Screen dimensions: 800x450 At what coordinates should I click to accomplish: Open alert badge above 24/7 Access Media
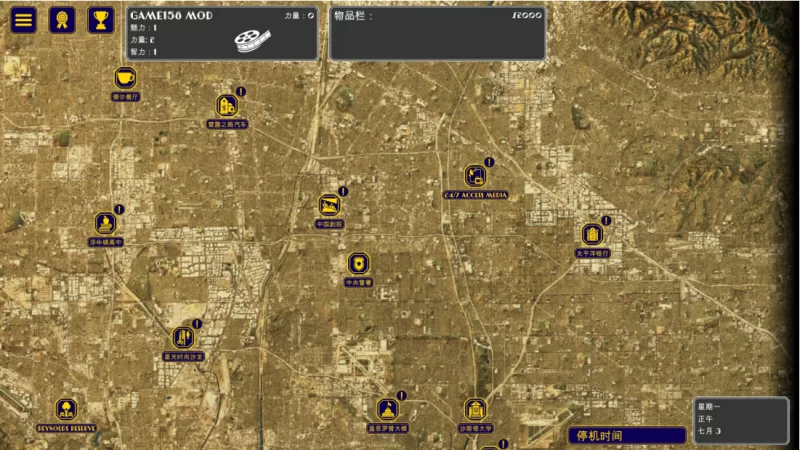[x=489, y=162]
